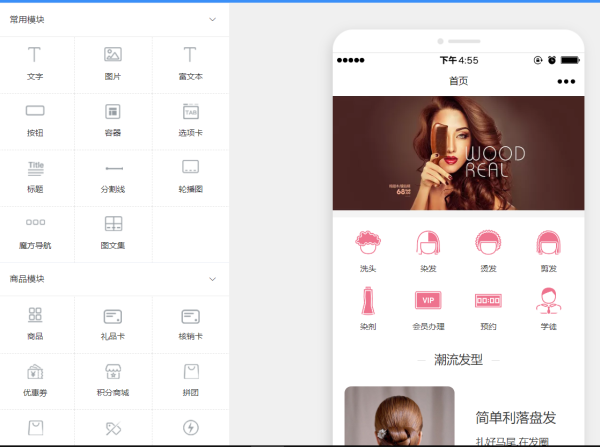Open 会员办理 VIP membership icon
This screenshot has height=447, width=600.
tap(428, 300)
